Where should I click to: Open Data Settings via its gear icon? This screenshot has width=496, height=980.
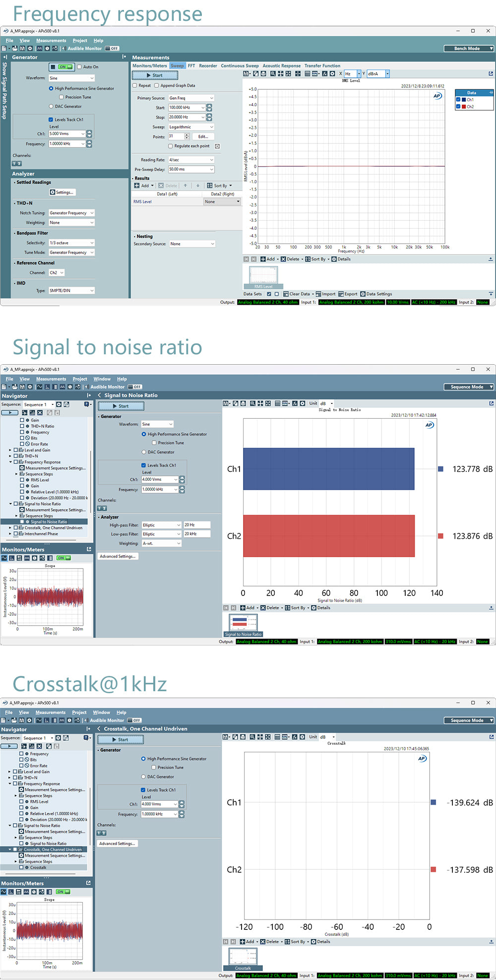(x=363, y=294)
